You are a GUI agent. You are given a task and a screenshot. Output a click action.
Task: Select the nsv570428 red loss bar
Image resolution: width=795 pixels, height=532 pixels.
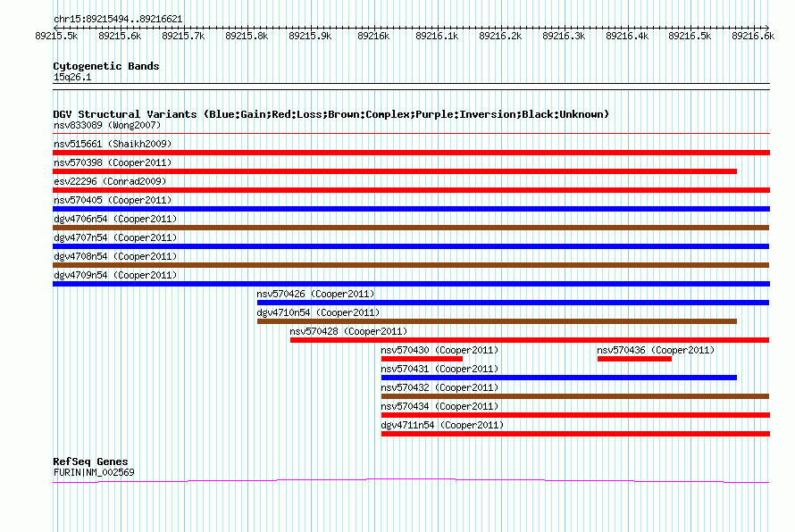click(x=530, y=340)
